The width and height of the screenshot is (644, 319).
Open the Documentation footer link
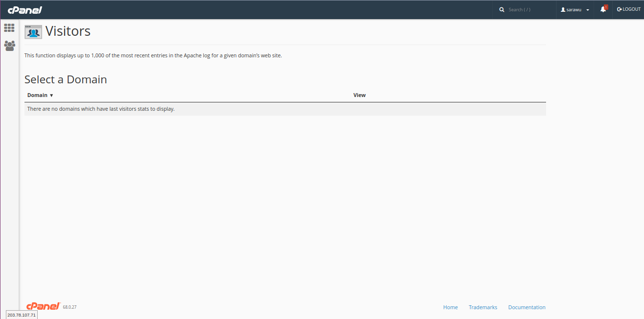(x=526, y=307)
